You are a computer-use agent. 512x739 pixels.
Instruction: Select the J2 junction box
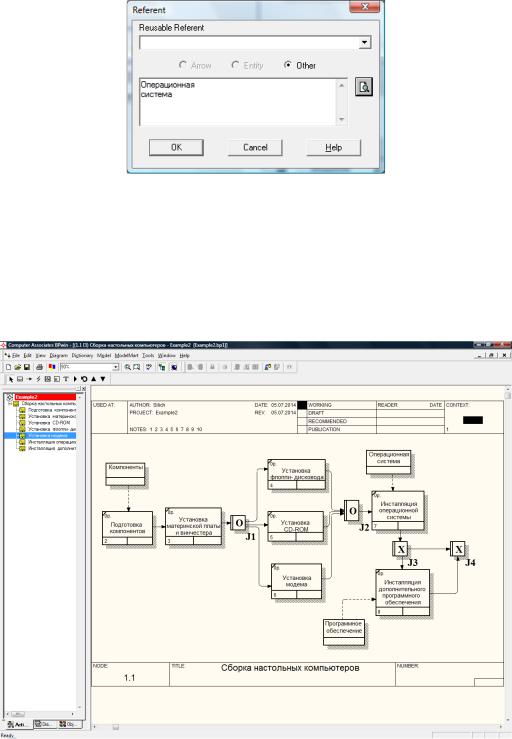coord(351,510)
